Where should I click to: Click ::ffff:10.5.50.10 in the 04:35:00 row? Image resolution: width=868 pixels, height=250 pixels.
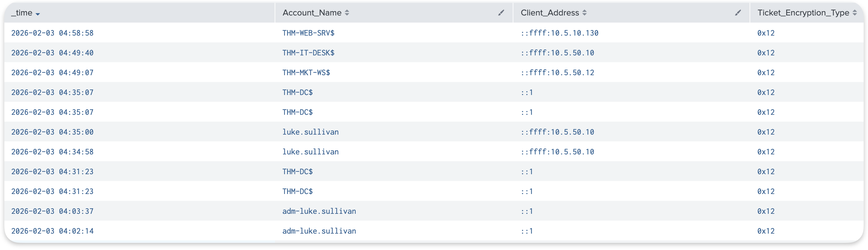click(557, 132)
